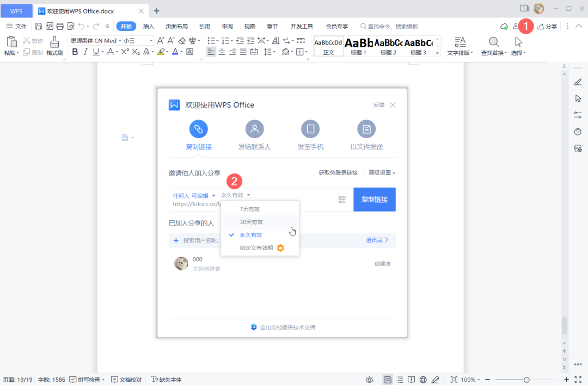Open Print Preview from quick access toolbar
Screen dimensions: 588x385
point(71,26)
